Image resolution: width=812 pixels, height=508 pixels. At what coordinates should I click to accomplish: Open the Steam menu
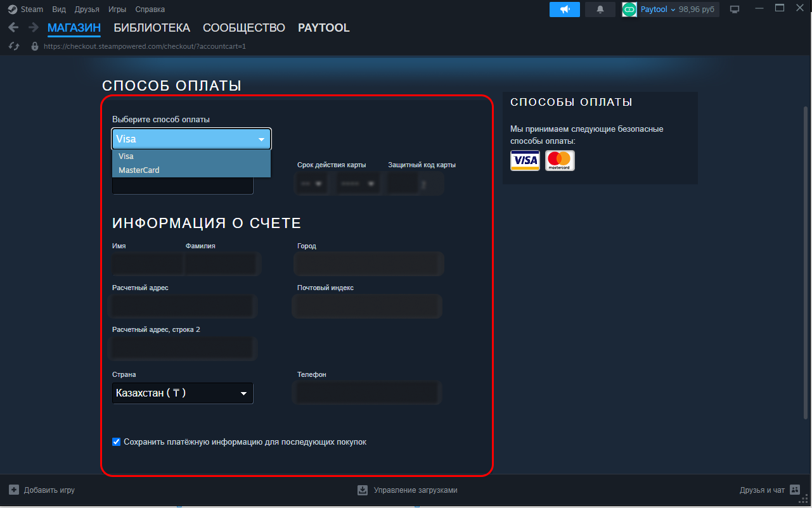click(32, 10)
